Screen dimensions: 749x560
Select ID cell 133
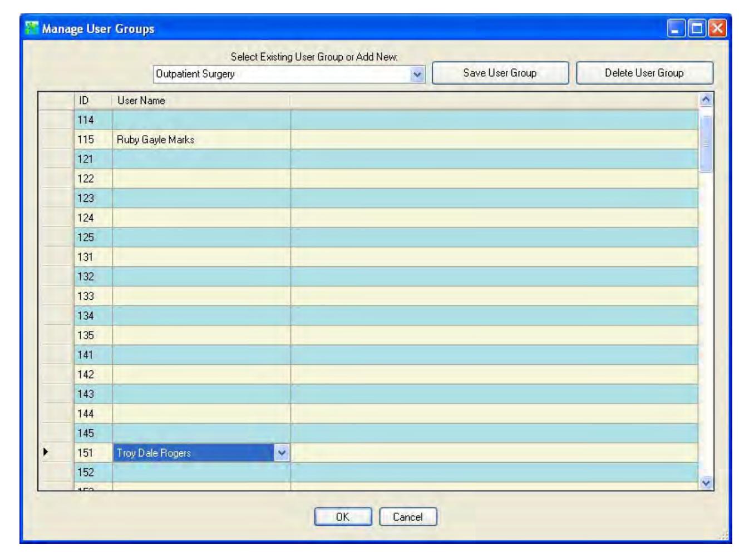pyautogui.click(x=93, y=296)
